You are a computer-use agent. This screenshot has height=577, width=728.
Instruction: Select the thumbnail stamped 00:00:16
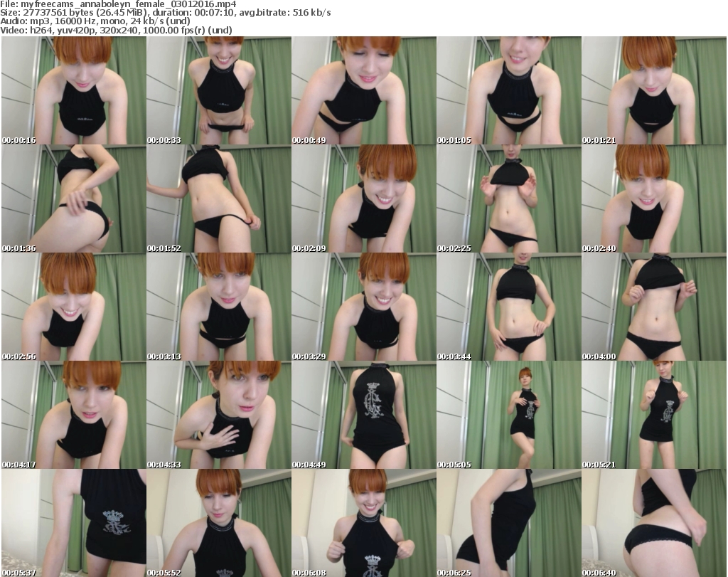tap(74, 90)
